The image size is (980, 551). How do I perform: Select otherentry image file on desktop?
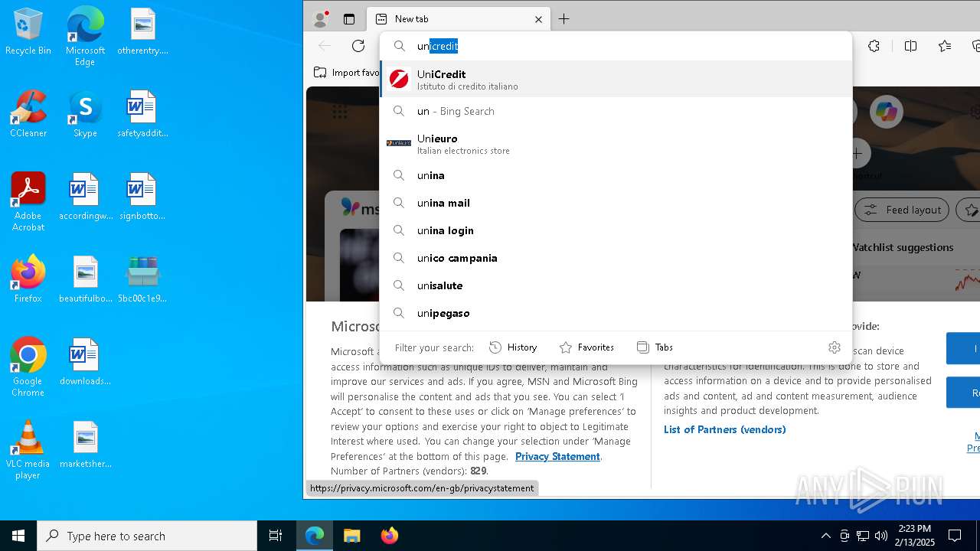[142, 32]
